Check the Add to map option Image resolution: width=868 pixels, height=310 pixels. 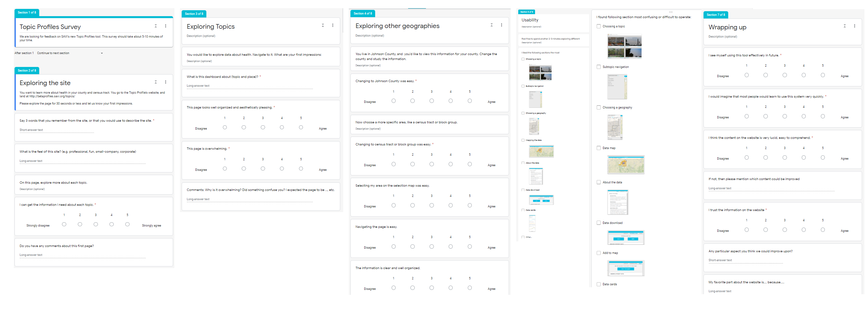point(598,253)
